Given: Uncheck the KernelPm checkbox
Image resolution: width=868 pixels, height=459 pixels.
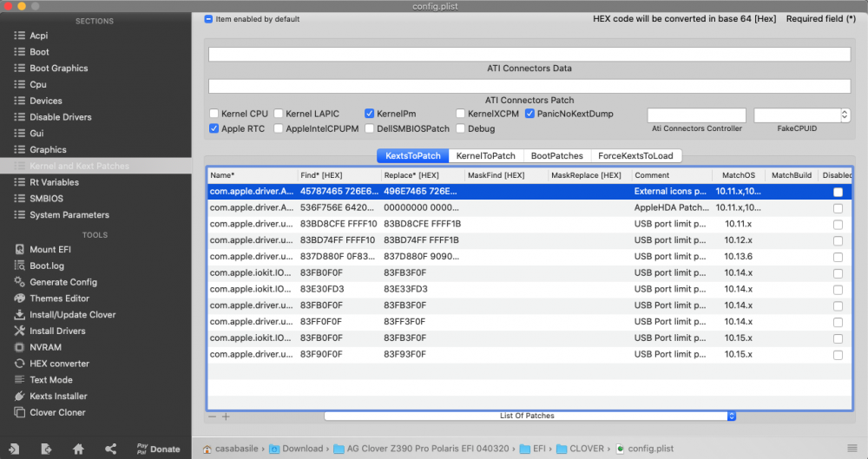Looking at the screenshot, I should click(x=369, y=114).
